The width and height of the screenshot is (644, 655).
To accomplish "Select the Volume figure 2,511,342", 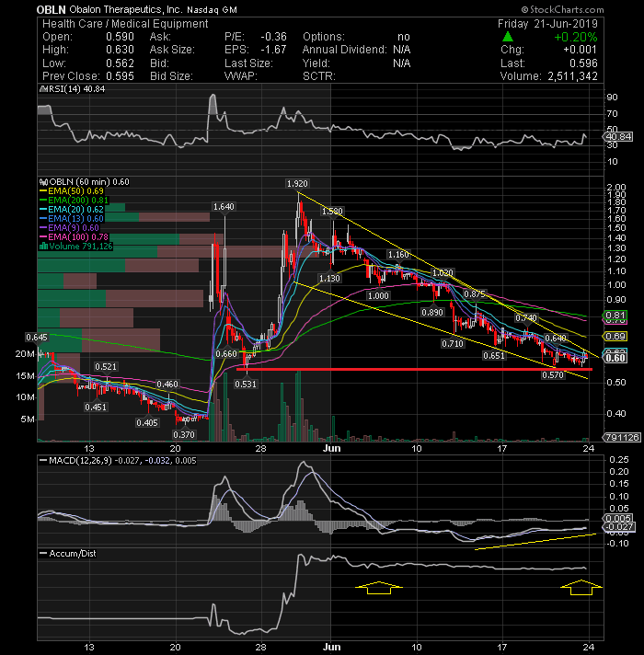I will point(572,76).
